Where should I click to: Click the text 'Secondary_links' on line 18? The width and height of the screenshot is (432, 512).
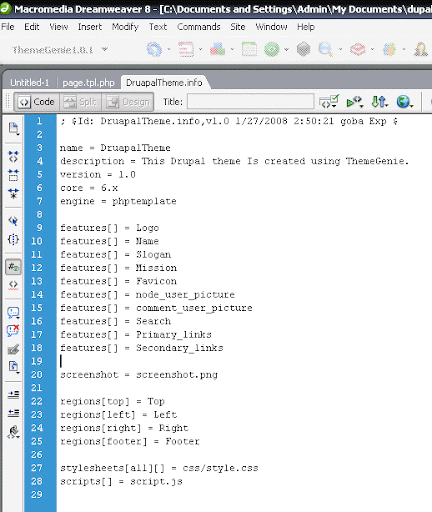click(179, 348)
